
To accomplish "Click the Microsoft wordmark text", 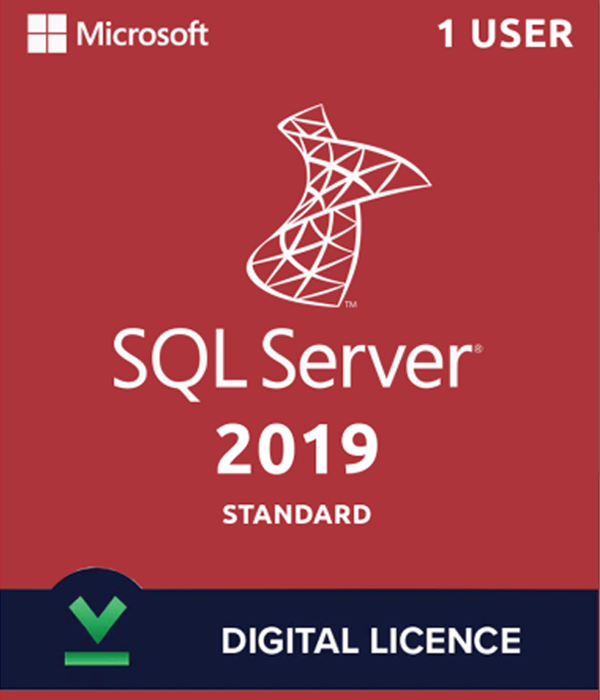I will 142,34.
